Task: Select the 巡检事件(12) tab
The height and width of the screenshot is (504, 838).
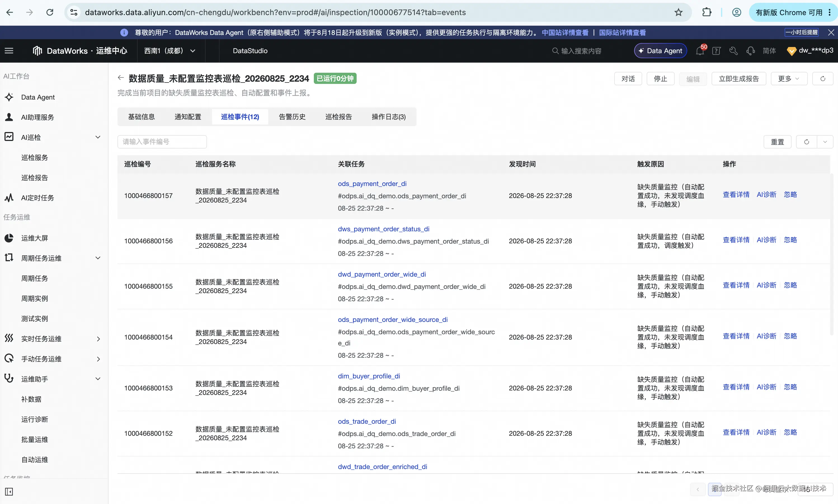Action: [240, 117]
